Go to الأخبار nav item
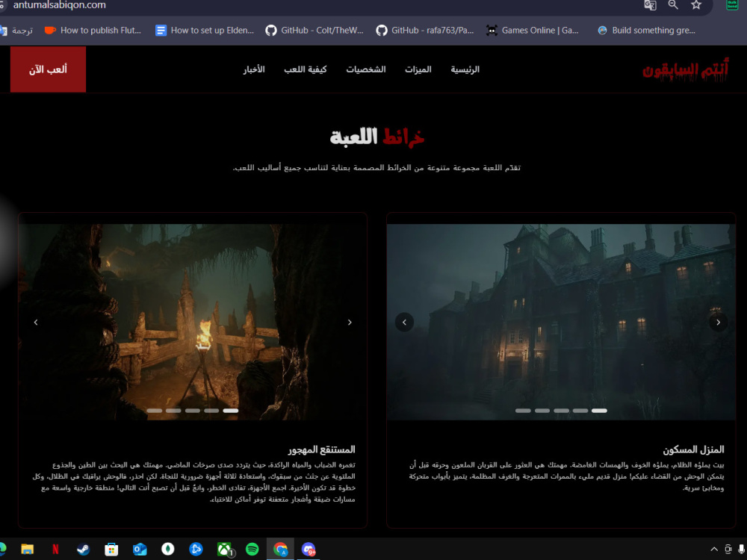This screenshot has height=560, width=747. tap(254, 69)
